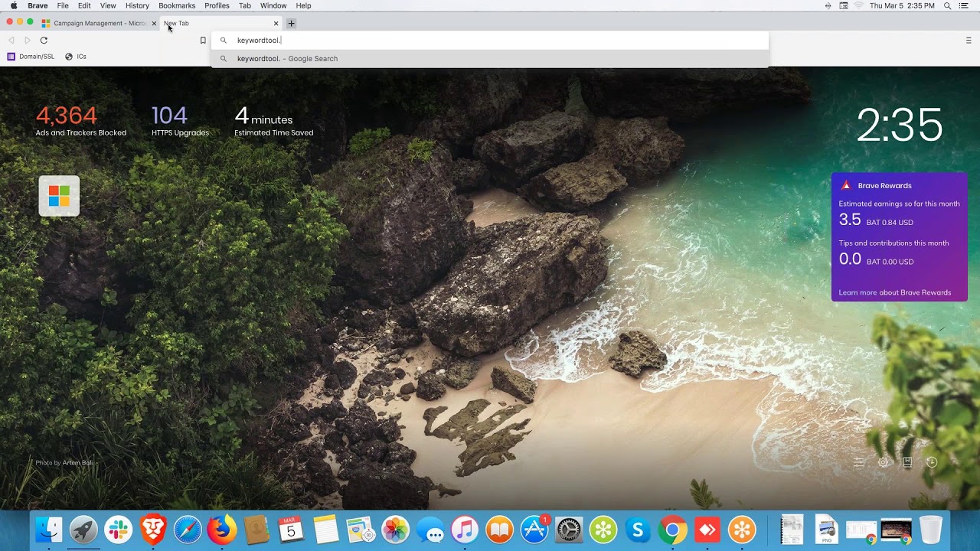Close the Campaign Management tab
This screenshot has height=551, width=980.
[154, 24]
